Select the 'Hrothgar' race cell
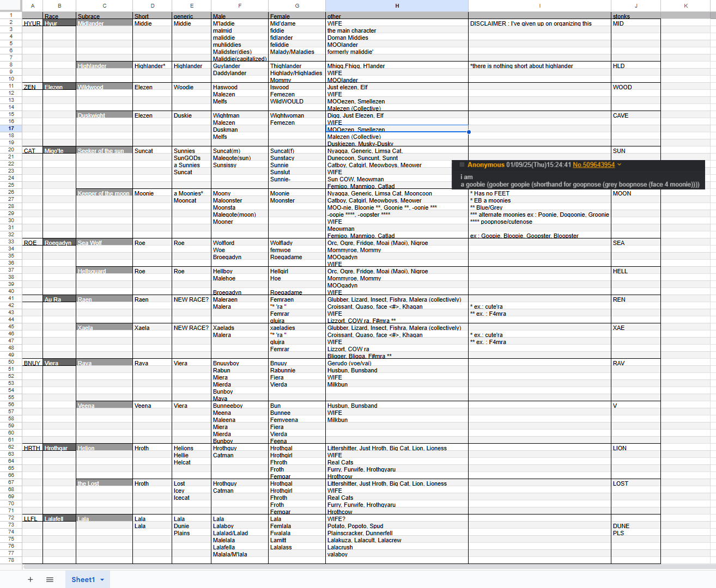 (x=59, y=448)
